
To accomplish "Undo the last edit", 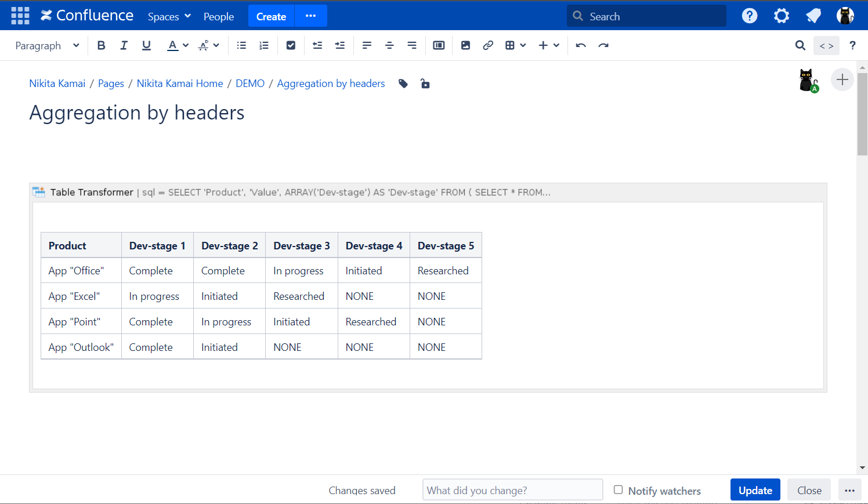I will (x=581, y=45).
